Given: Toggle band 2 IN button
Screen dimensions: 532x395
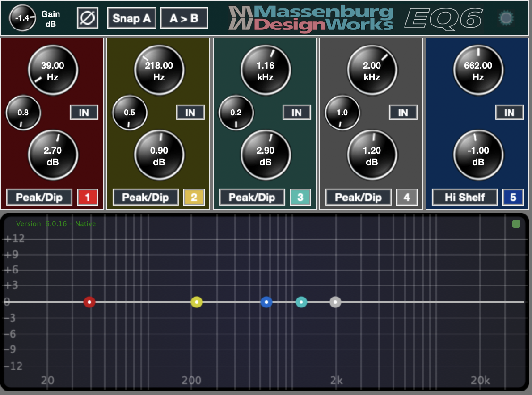Looking at the screenshot, I should coord(190,112).
